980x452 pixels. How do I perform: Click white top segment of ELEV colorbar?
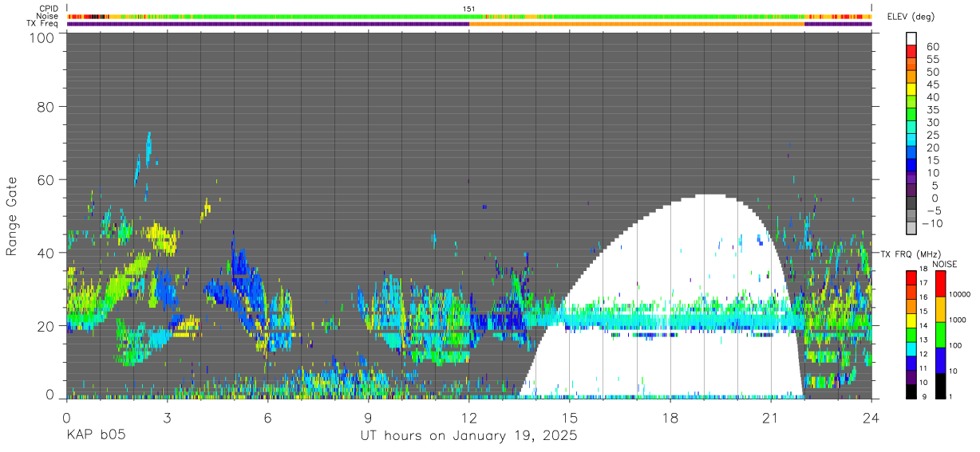pyautogui.click(x=911, y=38)
